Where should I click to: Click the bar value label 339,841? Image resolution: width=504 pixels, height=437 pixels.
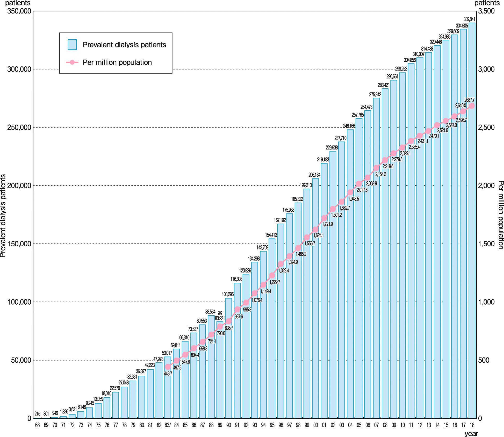click(x=469, y=19)
